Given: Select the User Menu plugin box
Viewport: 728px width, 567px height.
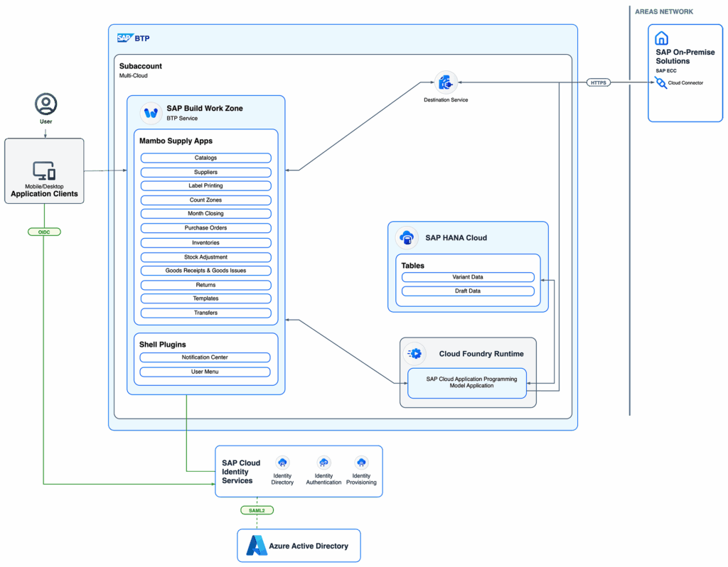Looking at the screenshot, I should pos(205,372).
